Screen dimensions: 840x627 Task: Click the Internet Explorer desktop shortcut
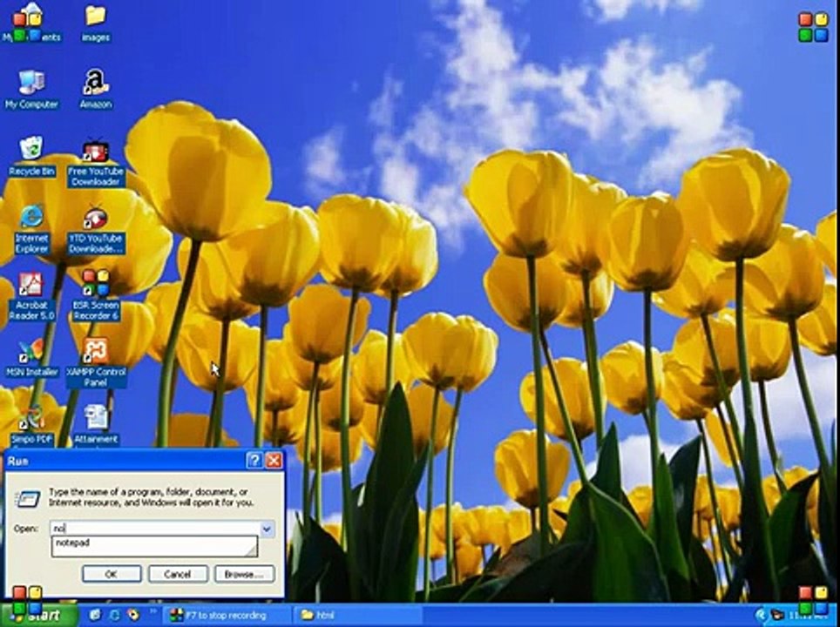31,229
